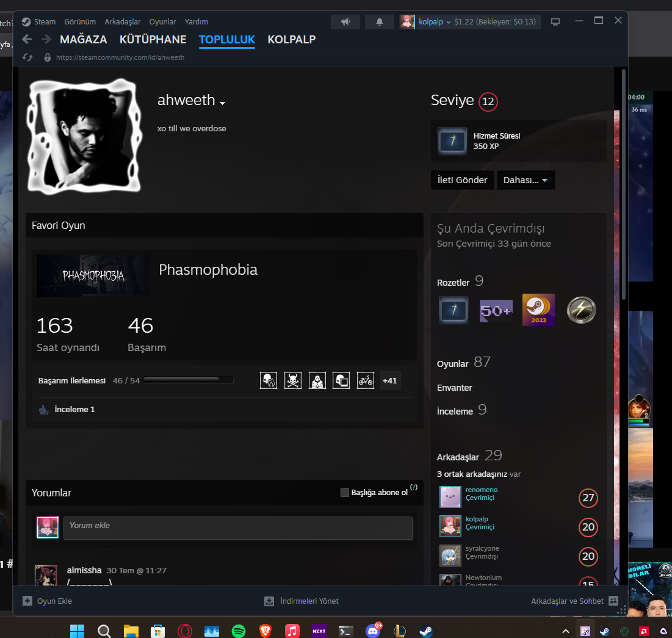Open the Arkadaşlar menu
672x638 pixels.
123,22
